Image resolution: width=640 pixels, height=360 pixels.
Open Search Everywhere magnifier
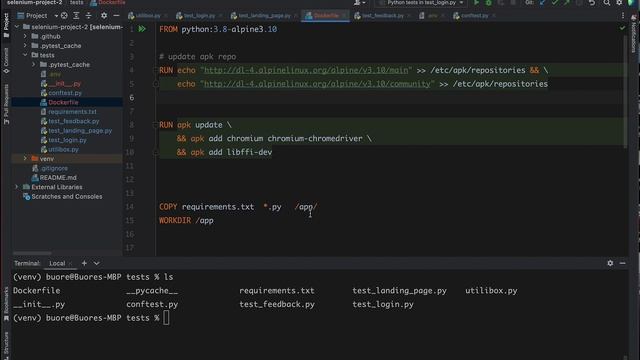(x=607, y=3)
